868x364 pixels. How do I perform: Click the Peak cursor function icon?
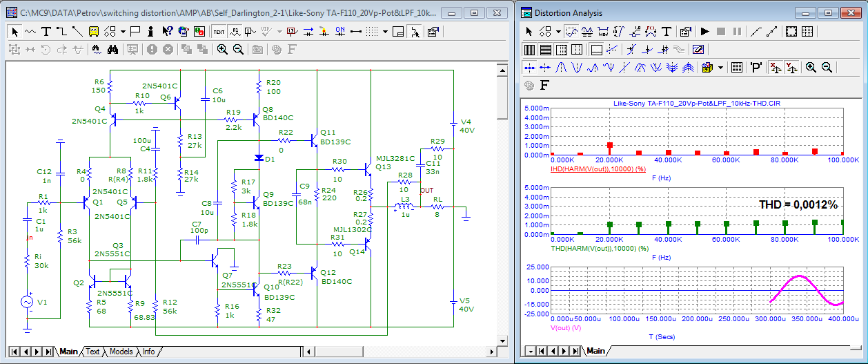(x=560, y=67)
